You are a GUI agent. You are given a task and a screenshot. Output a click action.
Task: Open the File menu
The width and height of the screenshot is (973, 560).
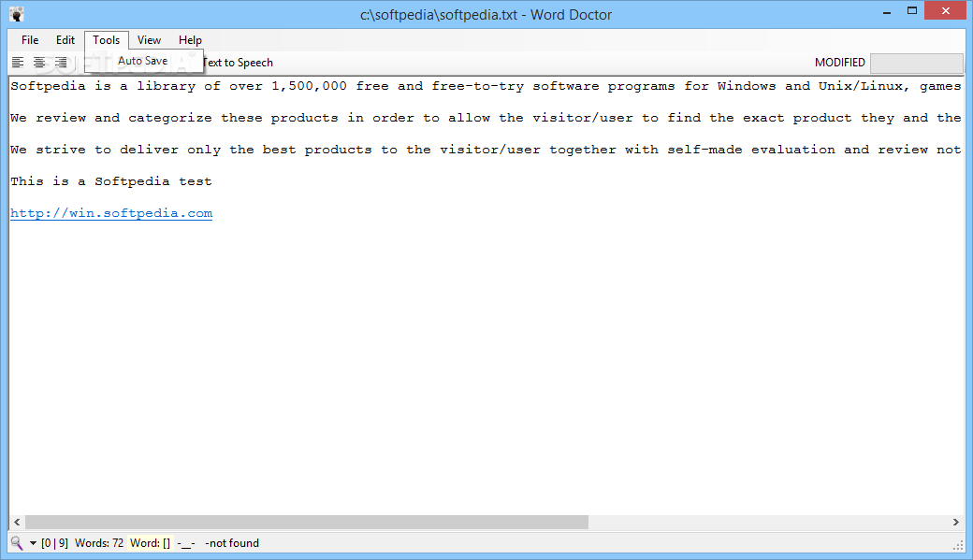[30, 39]
